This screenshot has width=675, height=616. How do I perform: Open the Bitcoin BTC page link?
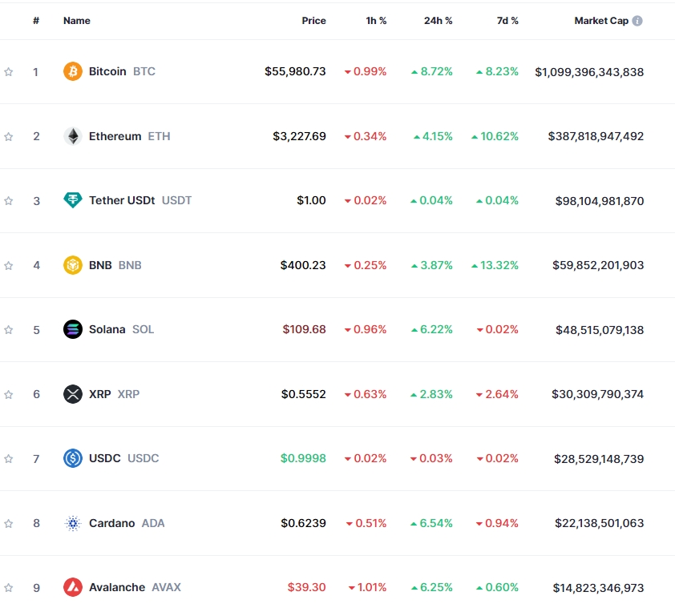tap(107, 71)
